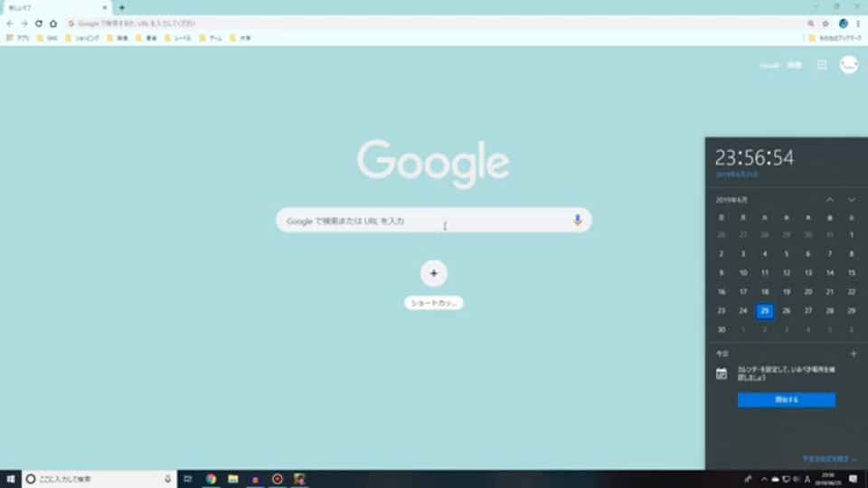Image resolution: width=868 pixels, height=488 pixels.
Task: Open a new tab with the plus button
Action: point(122,8)
